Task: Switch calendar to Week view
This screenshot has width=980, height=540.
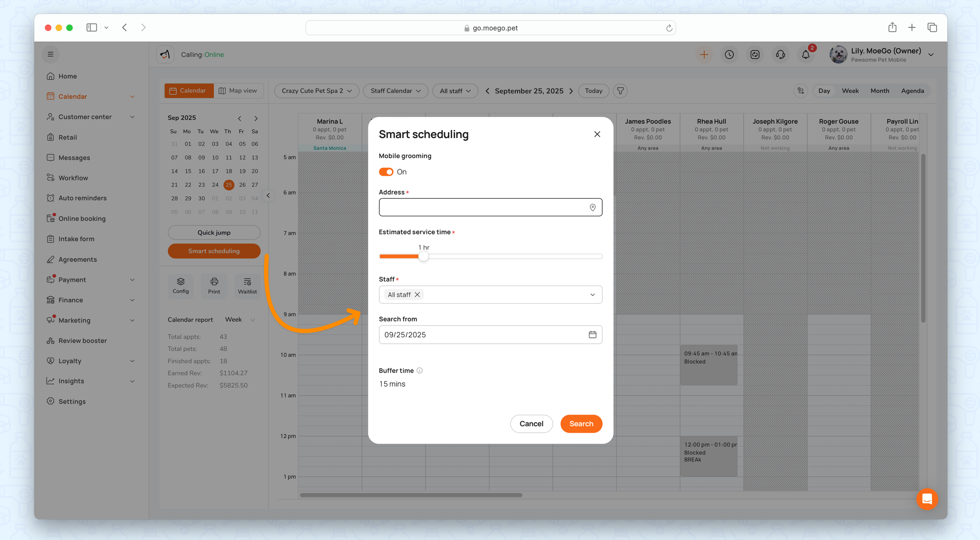Action: (x=850, y=91)
